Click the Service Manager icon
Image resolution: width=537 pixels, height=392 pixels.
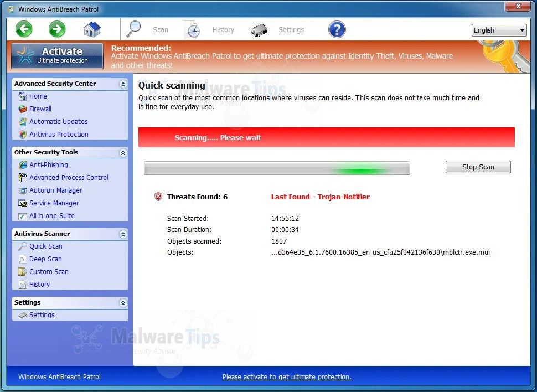[x=23, y=203]
